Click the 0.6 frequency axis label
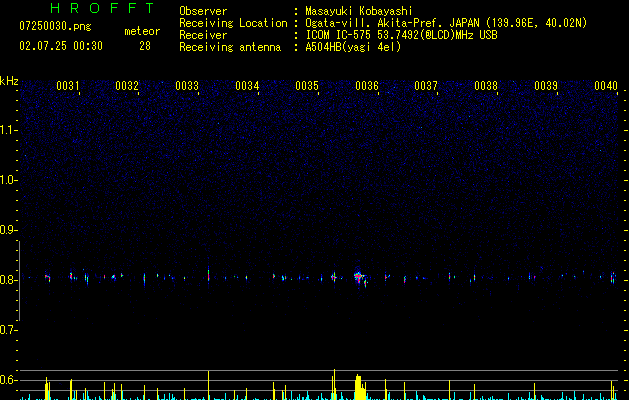This screenshot has height=400, width=629. 8,380
